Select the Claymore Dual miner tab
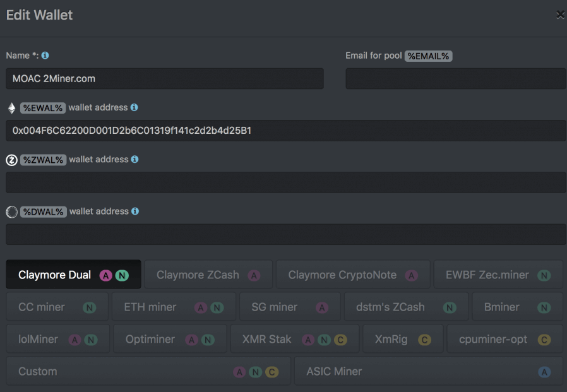Viewport: 567px width, 392px height. (x=73, y=275)
